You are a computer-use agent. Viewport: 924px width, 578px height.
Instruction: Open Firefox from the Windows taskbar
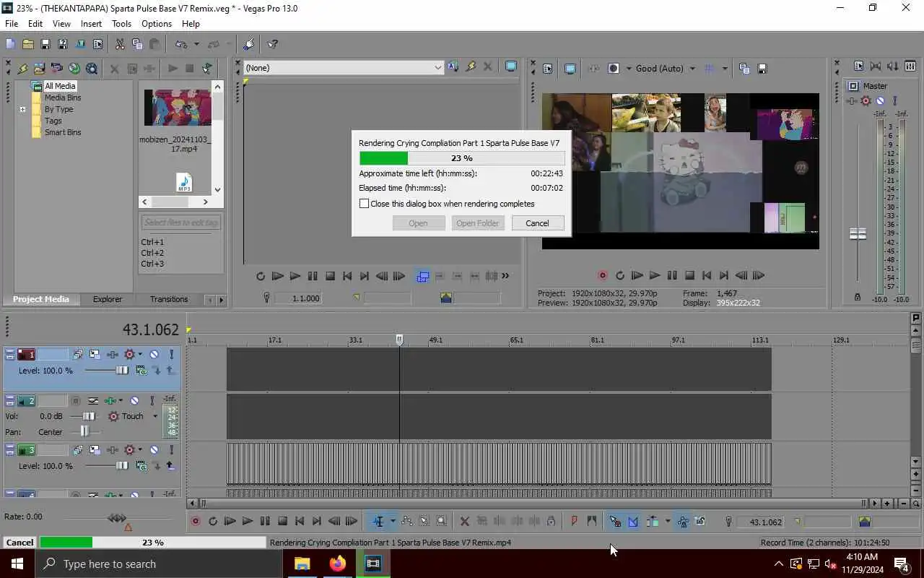[338, 564]
